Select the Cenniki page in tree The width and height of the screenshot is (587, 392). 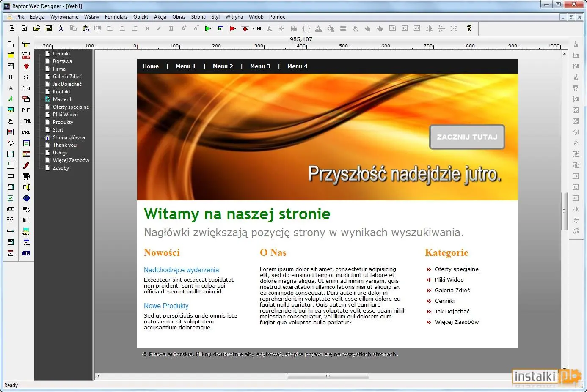click(61, 54)
